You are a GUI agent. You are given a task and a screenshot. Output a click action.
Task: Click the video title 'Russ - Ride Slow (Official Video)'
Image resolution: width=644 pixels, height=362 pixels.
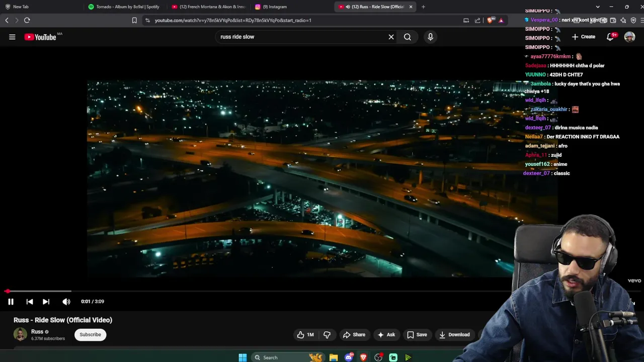pyautogui.click(x=63, y=320)
